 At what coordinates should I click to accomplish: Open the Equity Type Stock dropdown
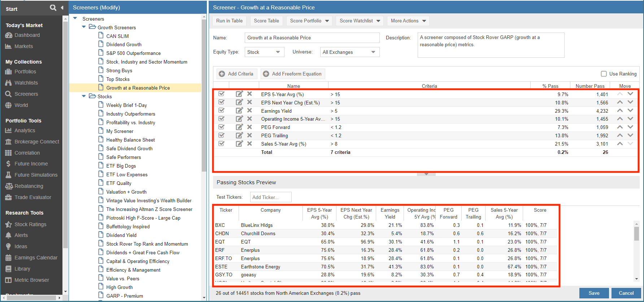pyautogui.click(x=265, y=52)
